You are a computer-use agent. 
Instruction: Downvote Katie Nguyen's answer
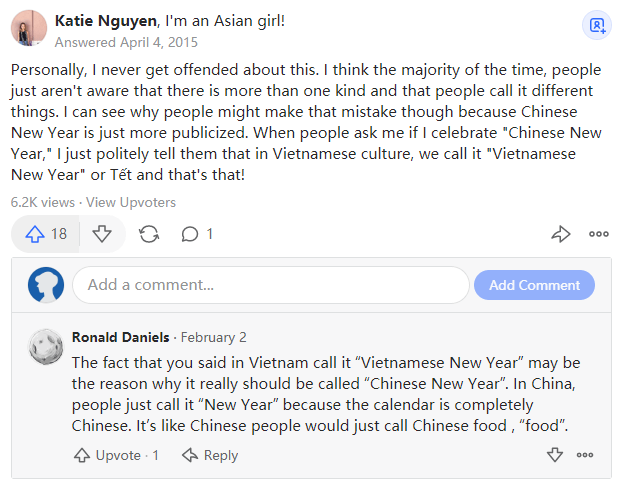(102, 234)
